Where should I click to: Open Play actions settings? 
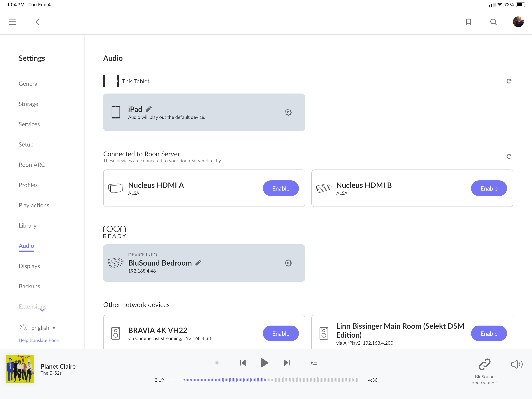click(x=34, y=205)
